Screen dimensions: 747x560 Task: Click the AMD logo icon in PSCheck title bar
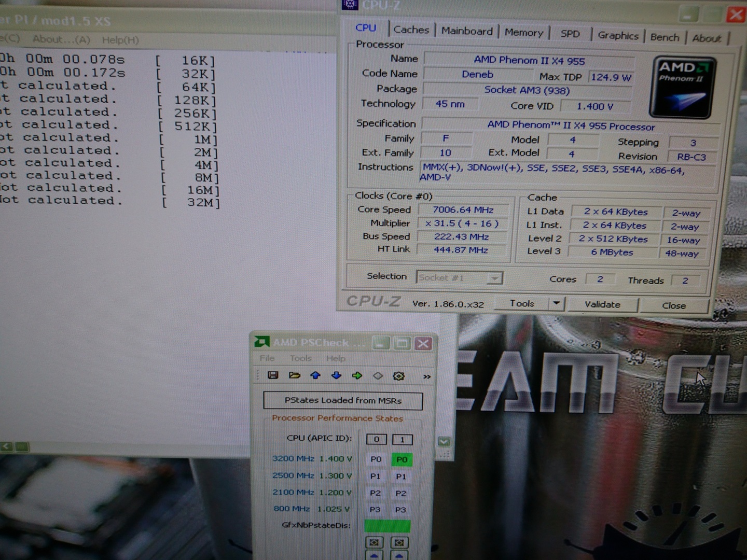pyautogui.click(x=262, y=342)
